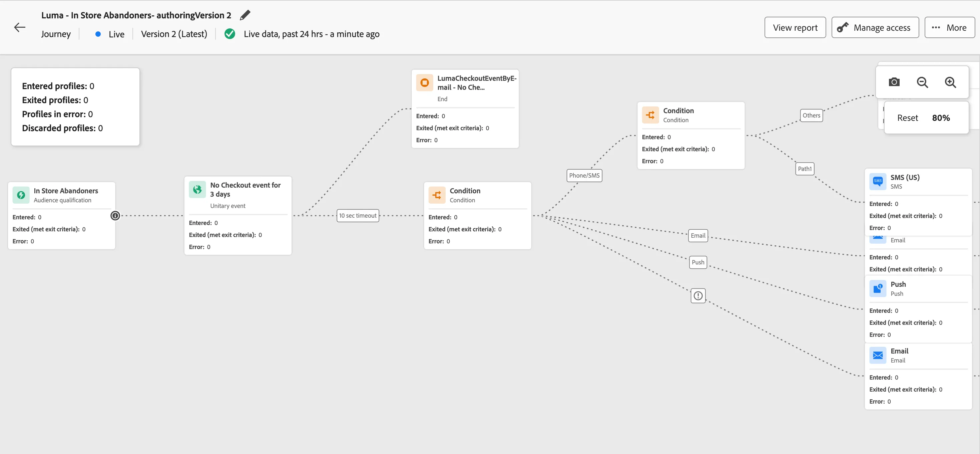Go back using the left arrow

tap(20, 27)
